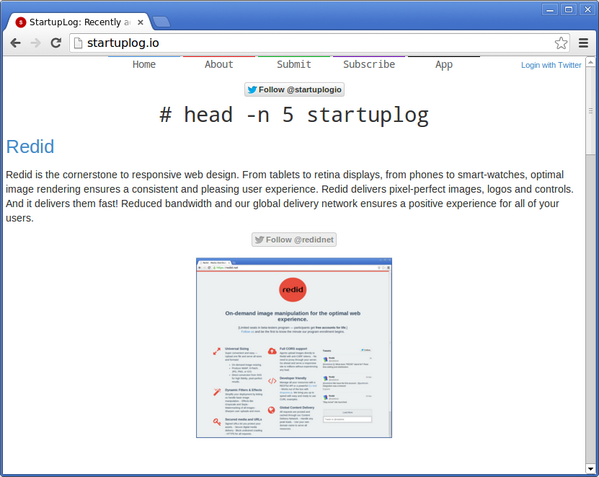Maximize the browser window
Viewport: 599px width, 477px height.
[568, 10]
